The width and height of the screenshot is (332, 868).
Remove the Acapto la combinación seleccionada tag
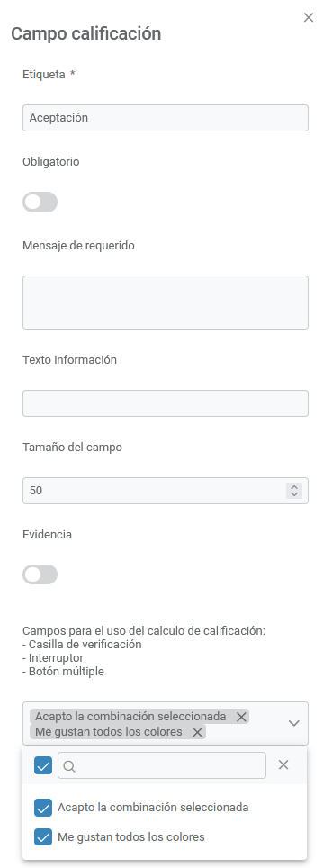pos(241,717)
